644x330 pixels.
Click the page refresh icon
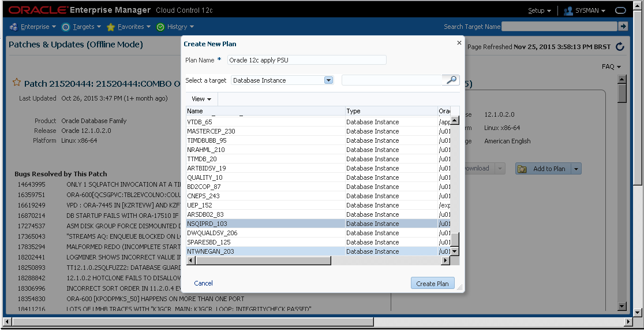(620, 47)
